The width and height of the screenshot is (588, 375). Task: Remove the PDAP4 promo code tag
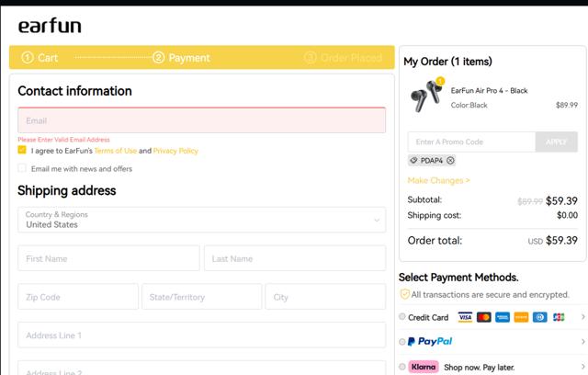point(450,161)
